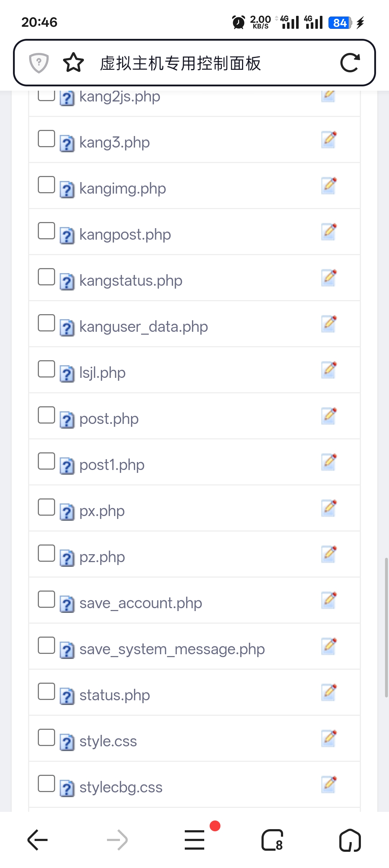Tick the checkbox for kangimg.php

46,185
